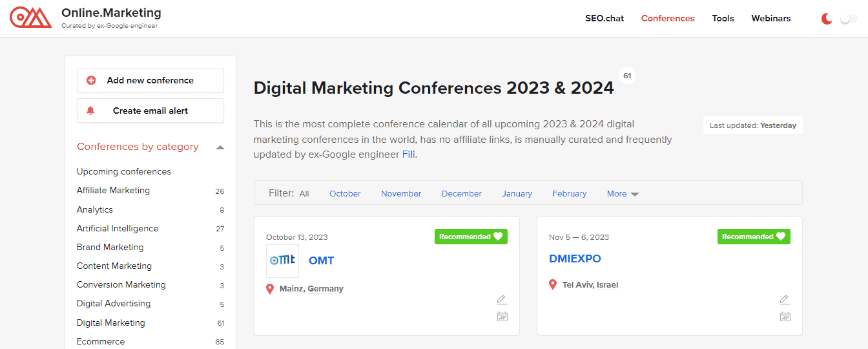Select Conversion Marketing category
868x349 pixels.
click(121, 285)
